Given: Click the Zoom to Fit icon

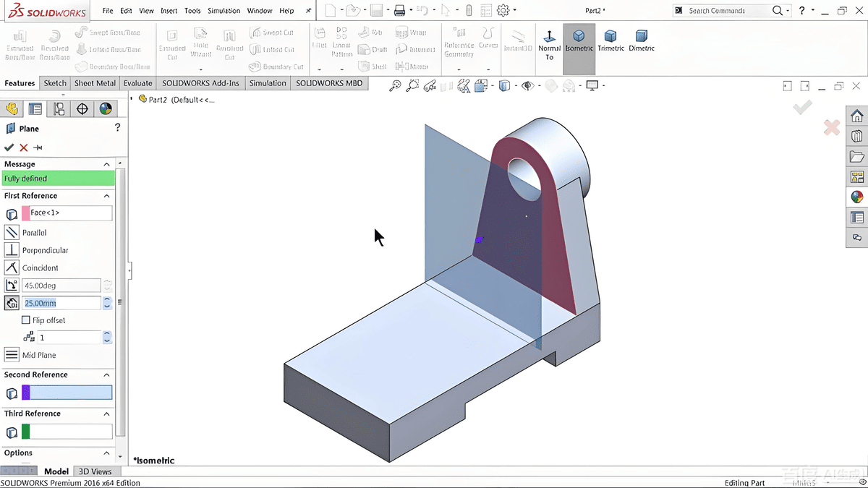Looking at the screenshot, I should point(394,85).
